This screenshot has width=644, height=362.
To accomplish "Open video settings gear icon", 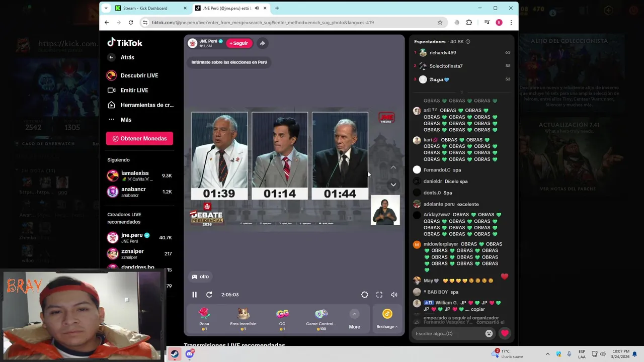I will click(365, 295).
